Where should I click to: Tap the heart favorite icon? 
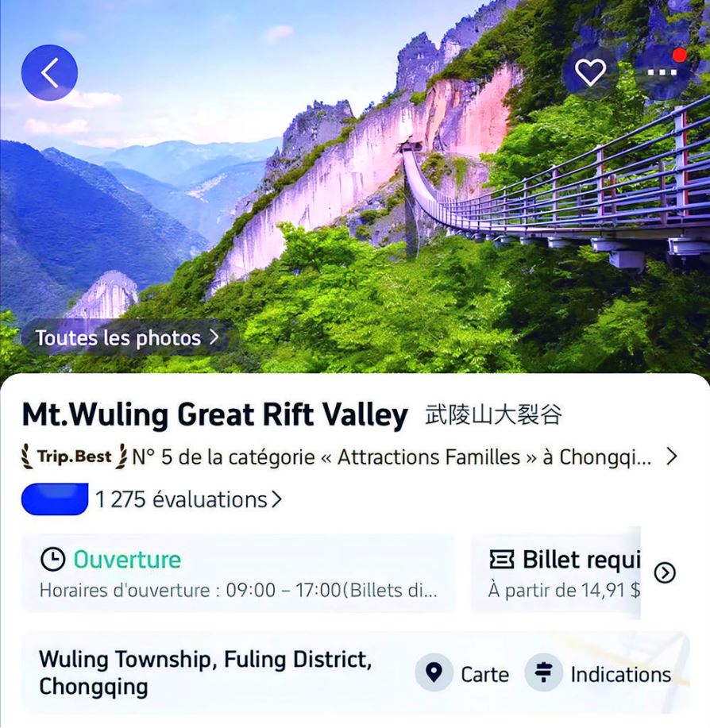click(x=590, y=72)
